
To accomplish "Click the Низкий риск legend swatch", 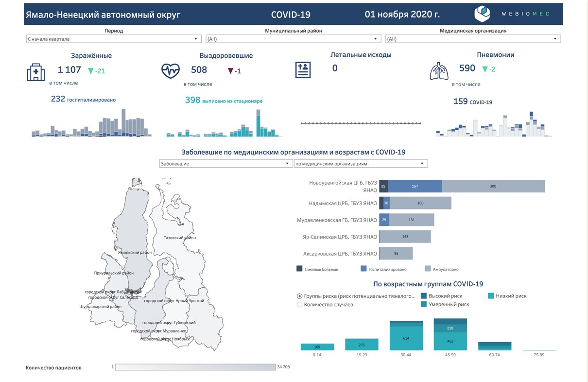I will (491, 295).
